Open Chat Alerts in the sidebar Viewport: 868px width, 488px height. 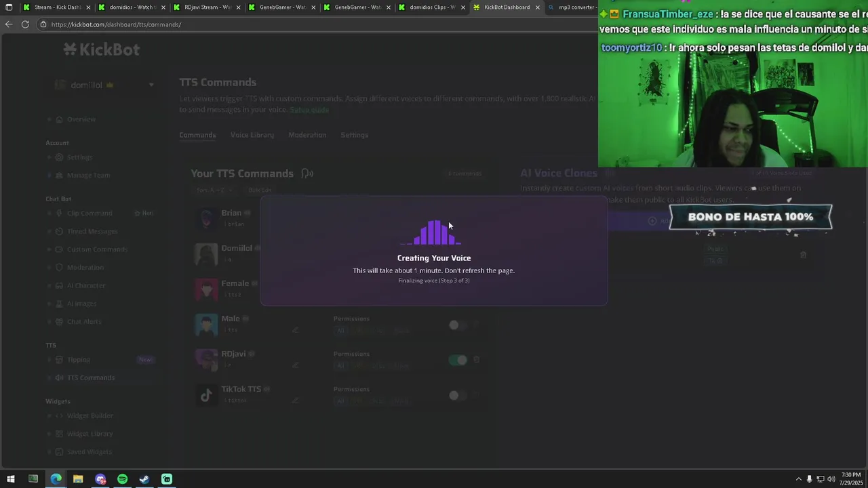[x=84, y=321]
